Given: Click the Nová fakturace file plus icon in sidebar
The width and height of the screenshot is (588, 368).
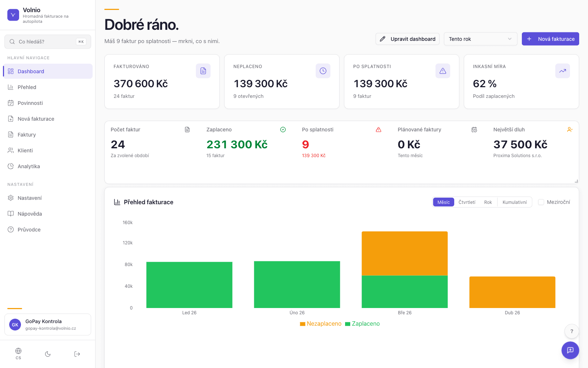Looking at the screenshot, I should point(11,119).
